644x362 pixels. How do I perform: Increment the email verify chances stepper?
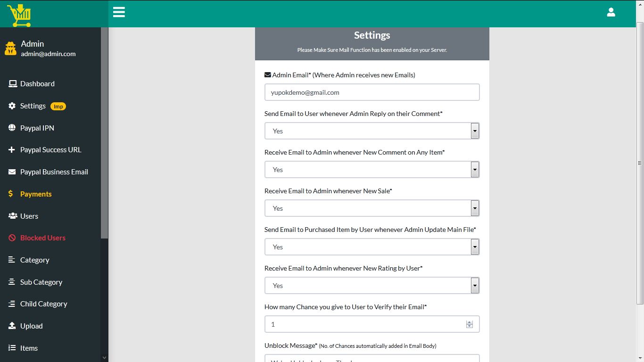pyautogui.click(x=469, y=322)
